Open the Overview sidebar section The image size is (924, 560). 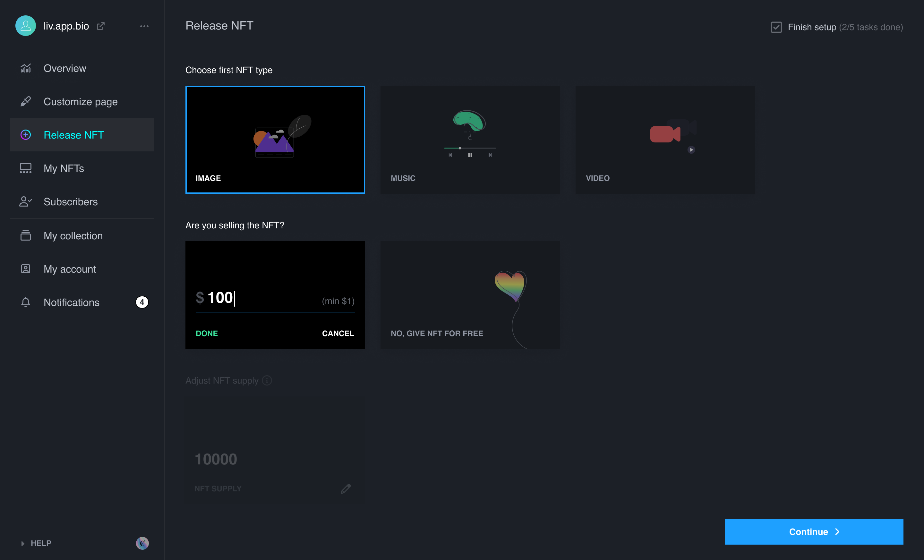(64, 68)
